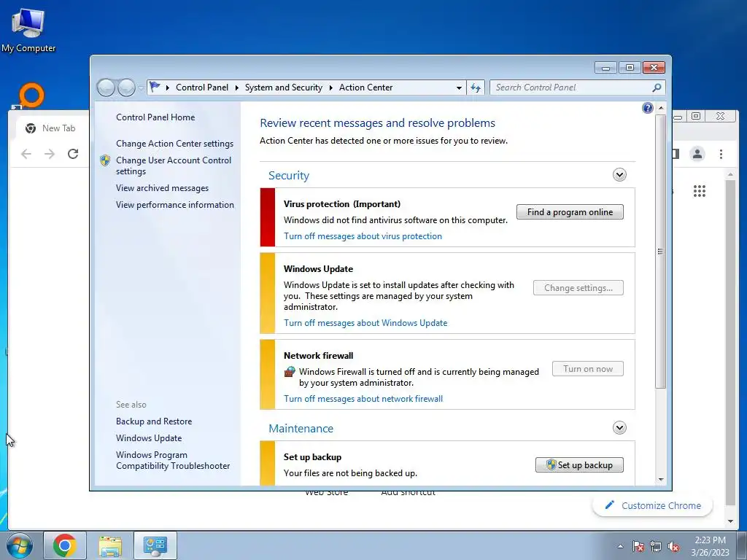Click Chrome's side panel icon
Image resolution: width=747 pixels, height=560 pixels.
pos(675,154)
